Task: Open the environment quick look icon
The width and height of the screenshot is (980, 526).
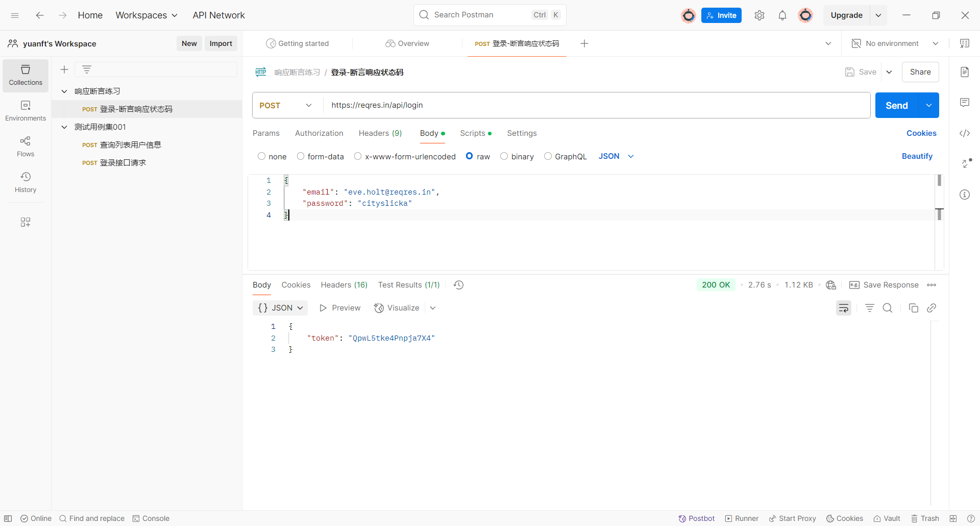Action: [x=965, y=43]
